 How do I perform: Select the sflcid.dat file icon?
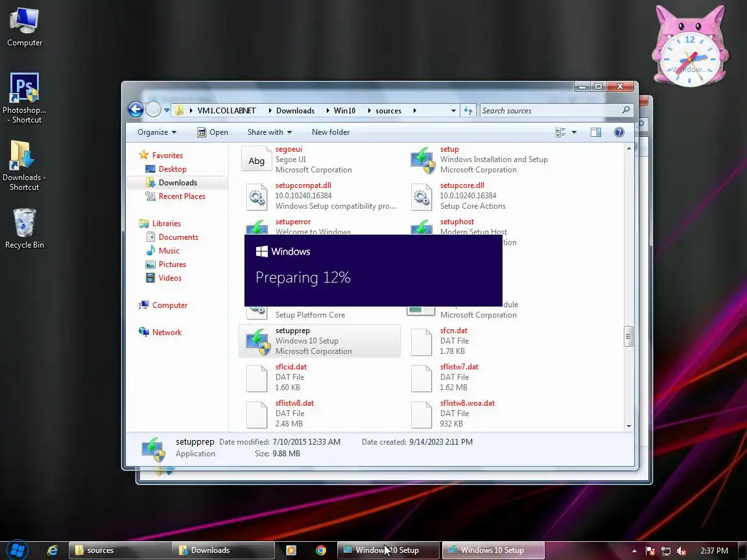pyautogui.click(x=256, y=378)
